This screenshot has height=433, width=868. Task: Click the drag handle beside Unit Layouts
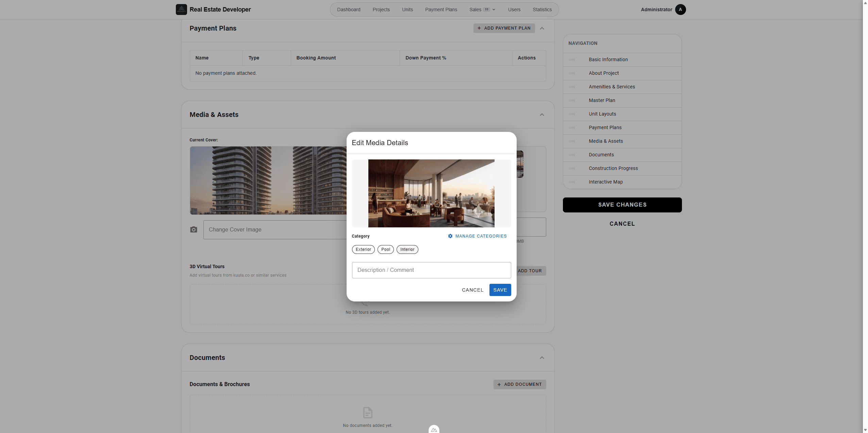click(x=572, y=114)
